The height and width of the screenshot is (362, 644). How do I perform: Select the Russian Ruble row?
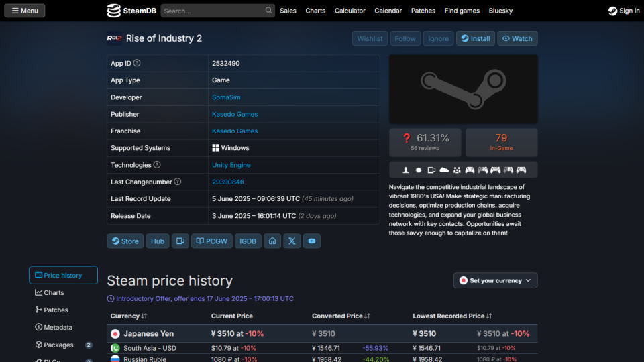tap(322, 358)
